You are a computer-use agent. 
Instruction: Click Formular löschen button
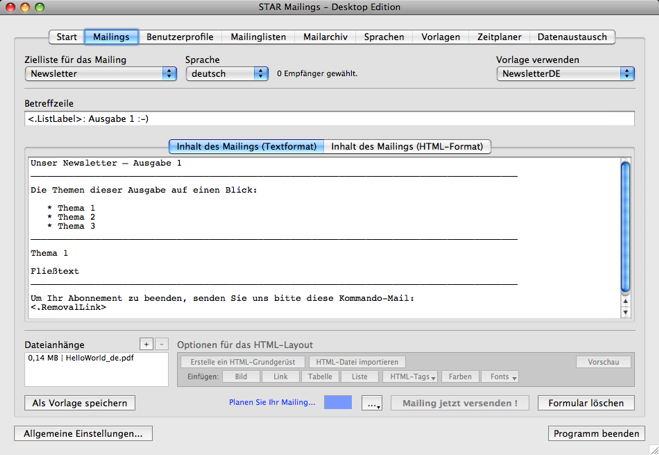point(586,403)
